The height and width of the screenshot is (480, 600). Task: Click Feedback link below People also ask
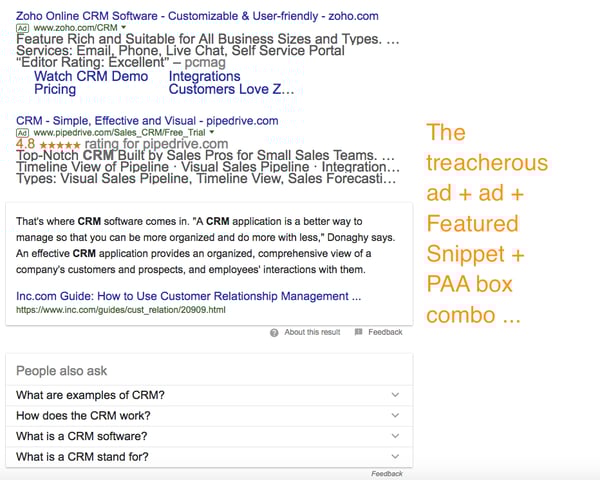click(x=386, y=474)
